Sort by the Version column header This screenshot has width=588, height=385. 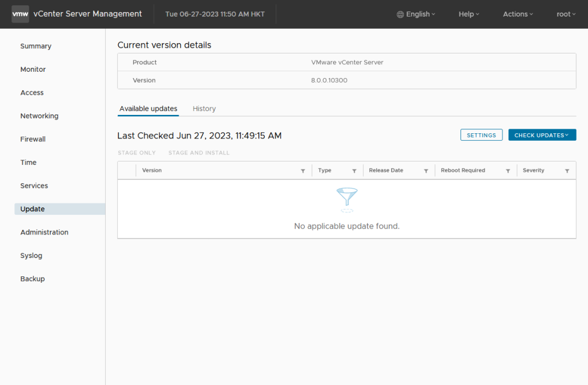pyautogui.click(x=152, y=171)
